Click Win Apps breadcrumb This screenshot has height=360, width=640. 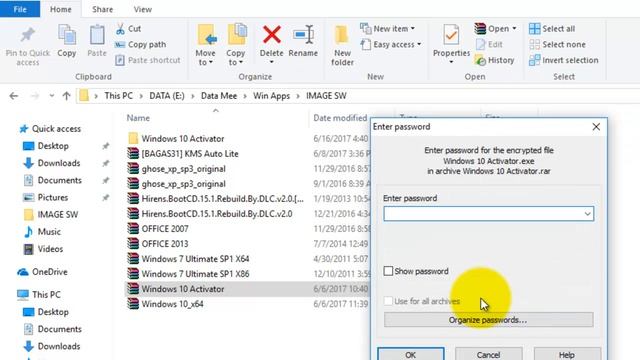tap(271, 96)
